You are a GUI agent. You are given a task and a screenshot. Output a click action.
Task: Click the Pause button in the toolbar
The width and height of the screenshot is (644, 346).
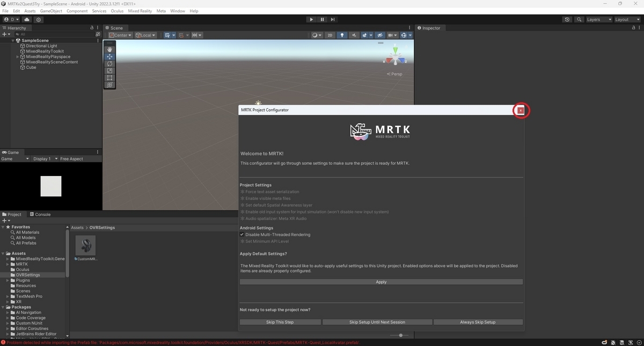(322, 19)
